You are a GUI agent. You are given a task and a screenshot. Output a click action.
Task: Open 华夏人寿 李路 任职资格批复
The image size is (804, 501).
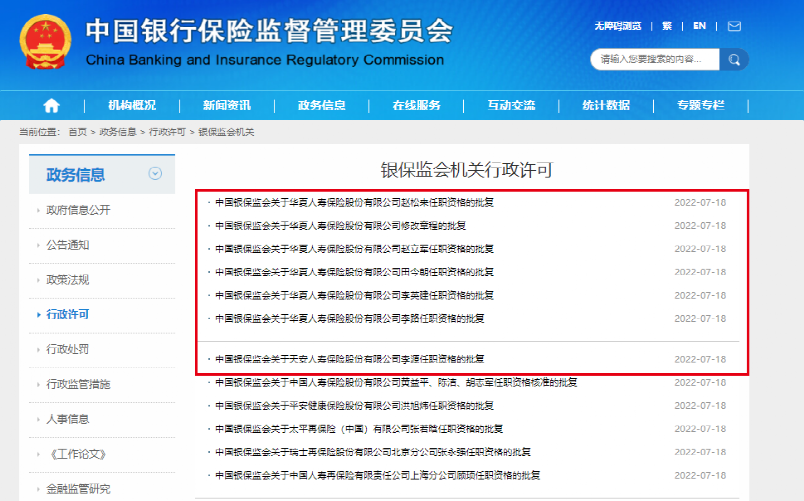pos(350,318)
